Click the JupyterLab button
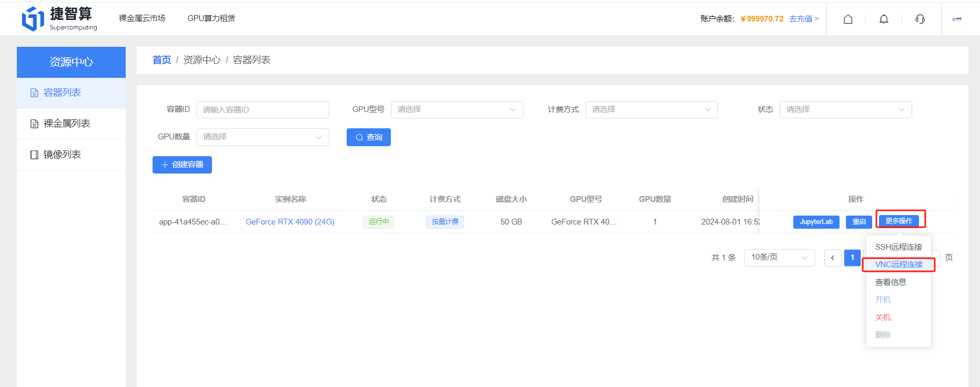The height and width of the screenshot is (387, 980). (816, 222)
